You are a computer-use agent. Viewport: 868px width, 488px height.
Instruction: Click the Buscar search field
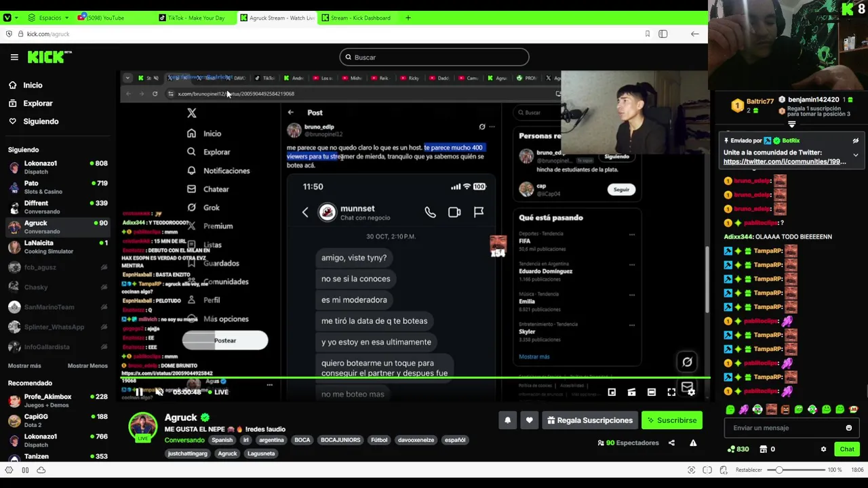pyautogui.click(x=434, y=57)
